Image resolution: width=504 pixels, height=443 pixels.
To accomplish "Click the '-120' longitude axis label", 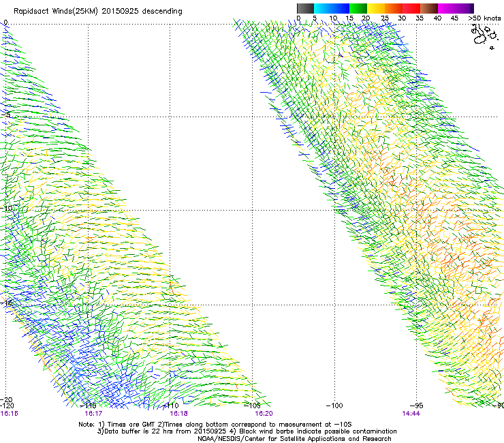I will pos(7,406).
